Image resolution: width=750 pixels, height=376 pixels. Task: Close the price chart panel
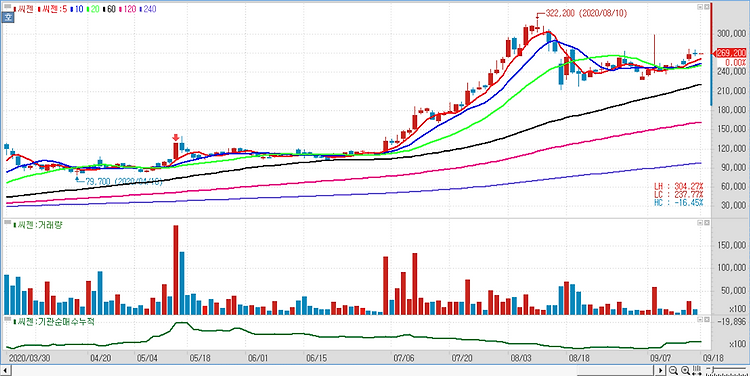[706, 7]
